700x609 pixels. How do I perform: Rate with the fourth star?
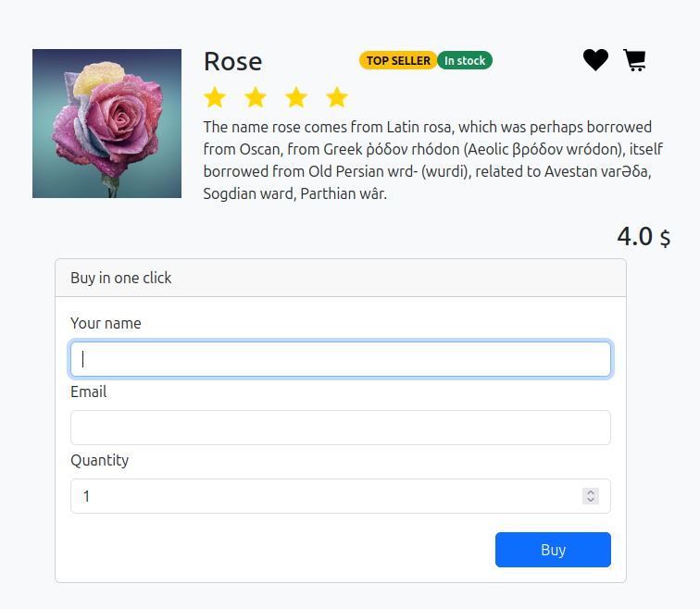[337, 97]
